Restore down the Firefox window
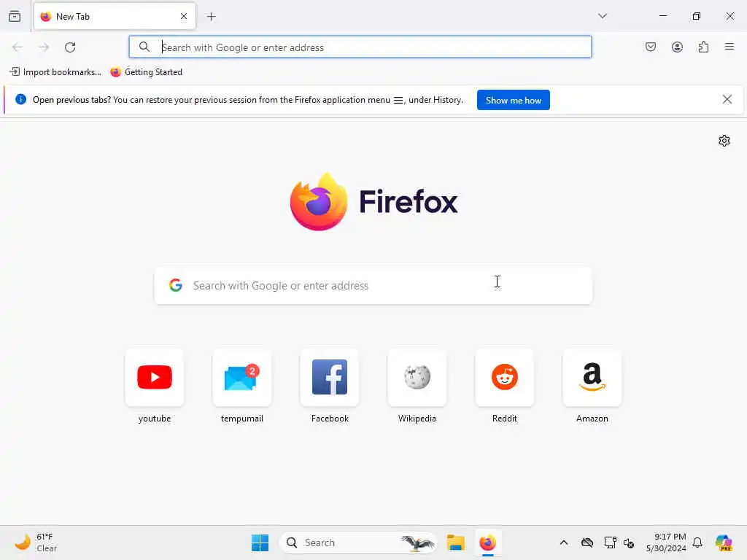 tap(697, 16)
